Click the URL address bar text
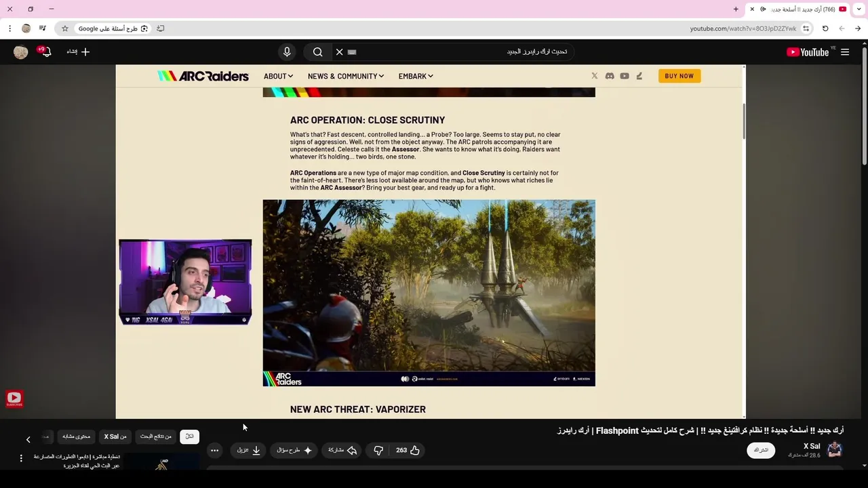The height and width of the screenshot is (488, 868). point(743,28)
